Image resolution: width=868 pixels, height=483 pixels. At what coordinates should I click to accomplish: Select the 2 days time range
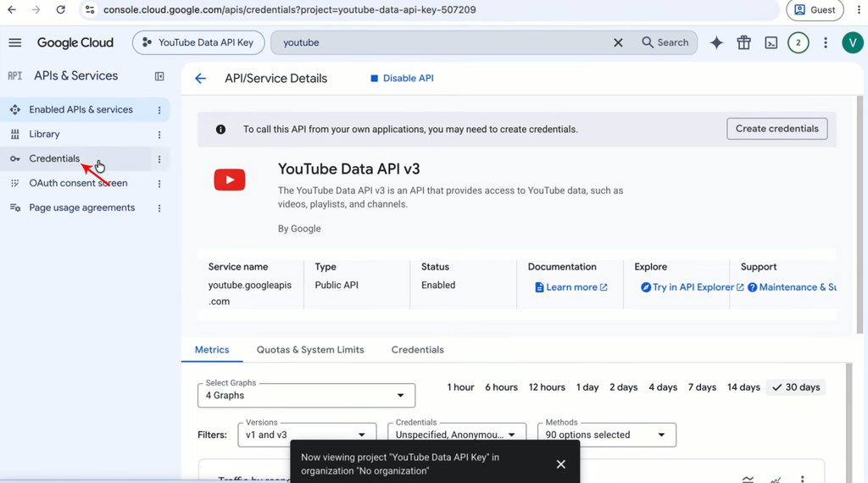(x=623, y=387)
